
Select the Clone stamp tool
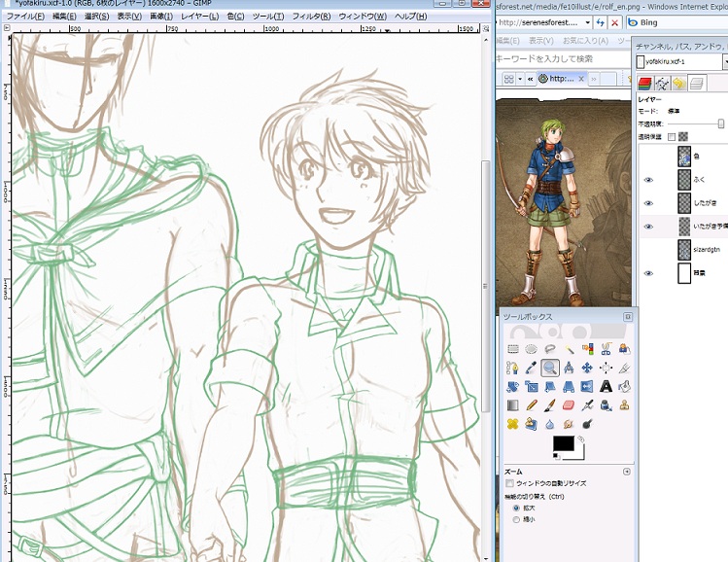coord(624,405)
